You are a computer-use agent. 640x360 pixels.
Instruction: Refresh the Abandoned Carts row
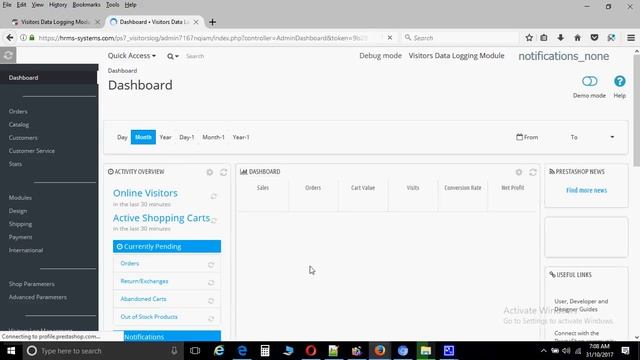tap(211, 300)
